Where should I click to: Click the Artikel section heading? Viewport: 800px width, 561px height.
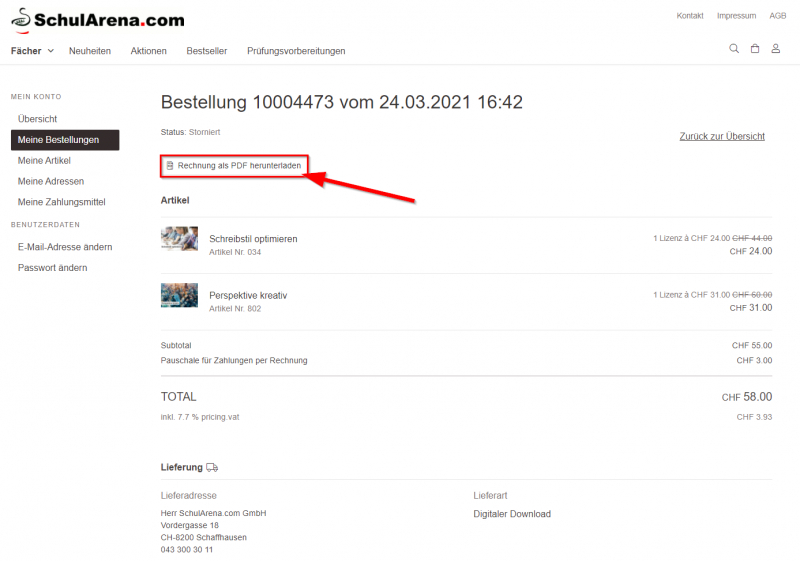coord(175,200)
